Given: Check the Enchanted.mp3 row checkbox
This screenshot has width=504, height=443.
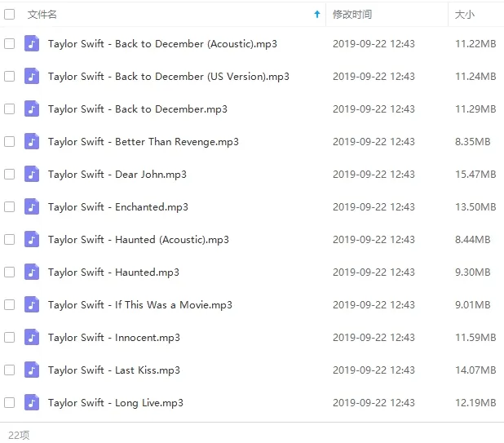Looking at the screenshot, I should click(9, 206).
